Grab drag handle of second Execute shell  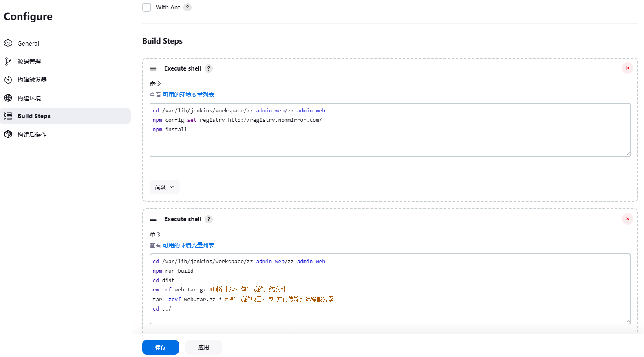[153, 219]
